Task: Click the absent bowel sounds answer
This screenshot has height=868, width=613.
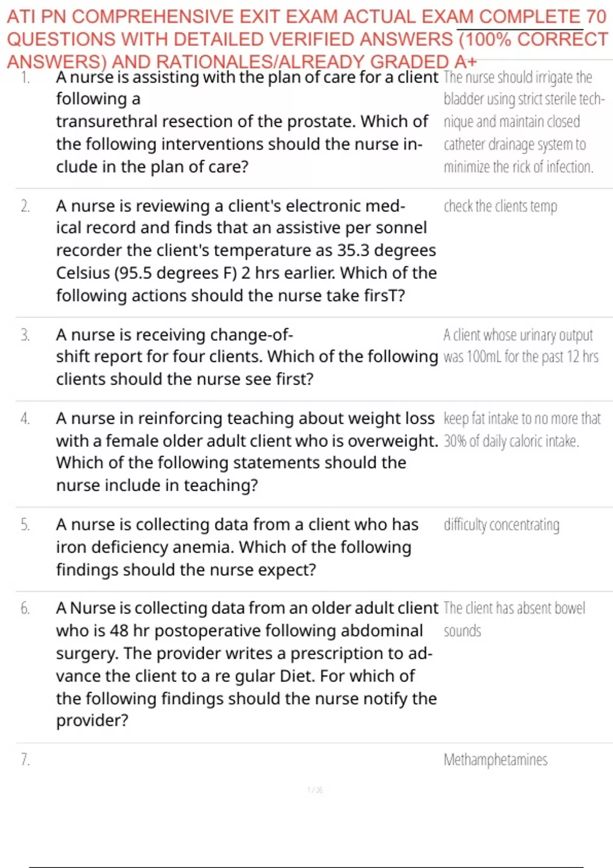Action: pyautogui.click(x=513, y=619)
